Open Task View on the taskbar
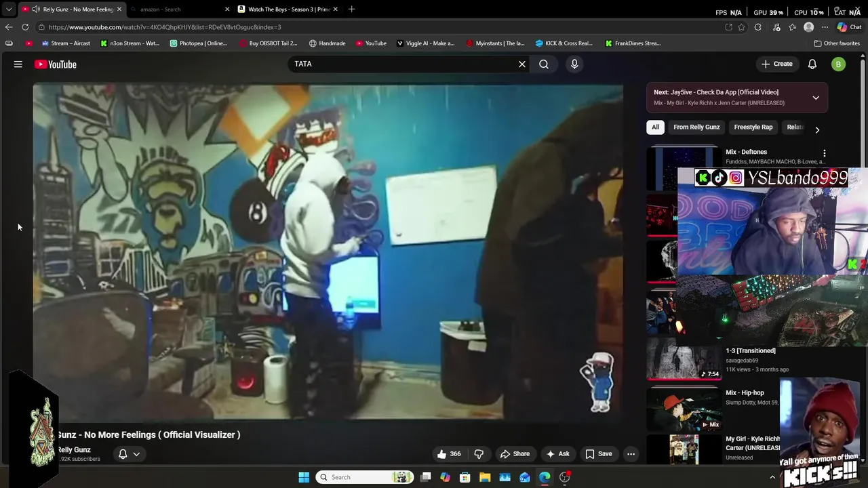 click(426, 477)
